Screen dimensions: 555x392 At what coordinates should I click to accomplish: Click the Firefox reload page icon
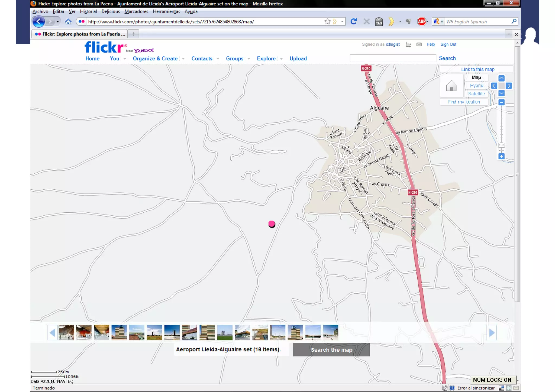coord(353,21)
